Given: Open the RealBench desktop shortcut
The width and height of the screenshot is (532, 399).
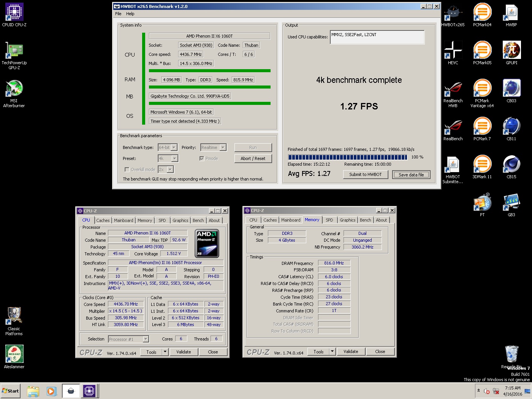Looking at the screenshot, I should [x=453, y=129].
